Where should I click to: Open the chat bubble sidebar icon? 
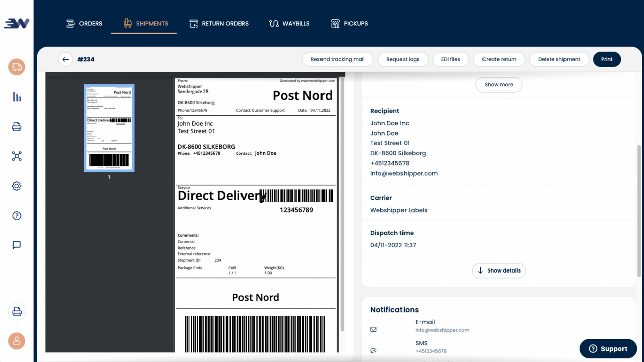coord(17,245)
